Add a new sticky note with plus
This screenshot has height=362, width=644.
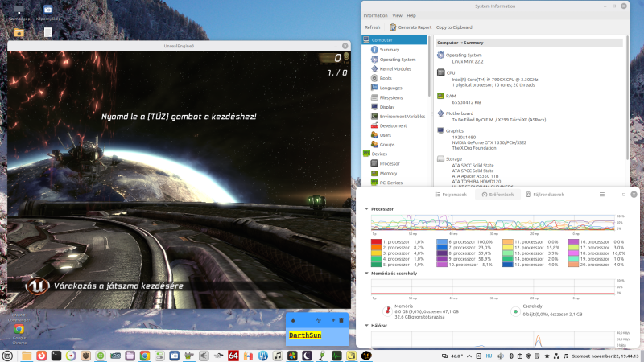coord(333,320)
